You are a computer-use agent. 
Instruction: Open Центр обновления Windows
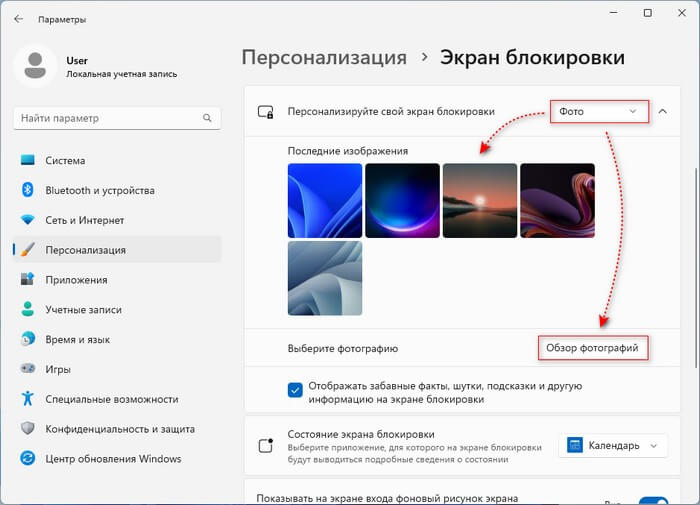point(117,459)
